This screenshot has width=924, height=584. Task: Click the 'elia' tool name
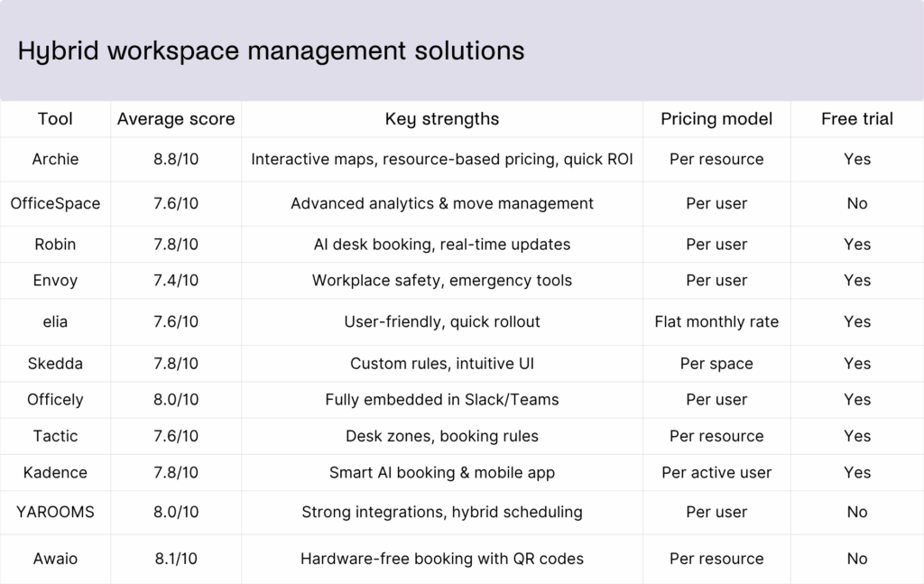[55, 321]
